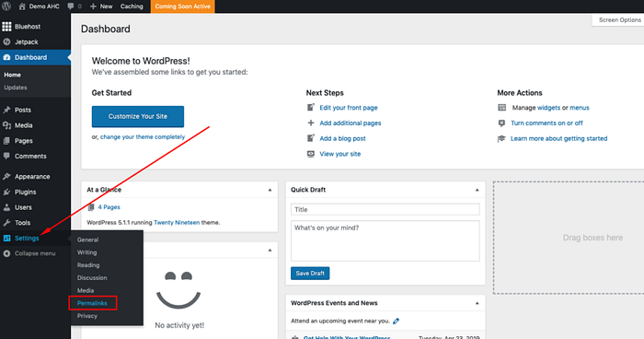Collapse the WordPress Events and News widget
This screenshot has height=339, width=644.
(477, 303)
